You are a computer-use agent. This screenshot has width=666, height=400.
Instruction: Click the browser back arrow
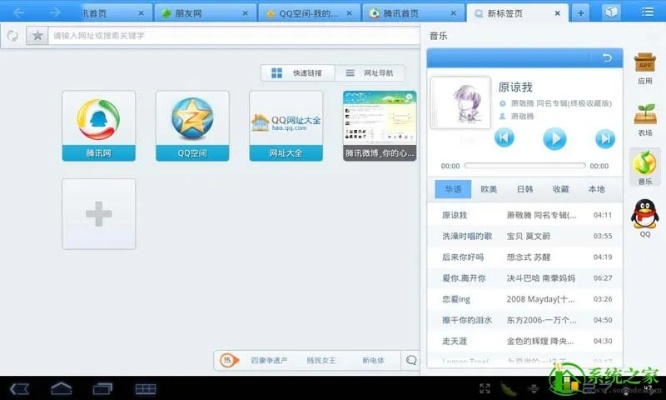(19, 12)
